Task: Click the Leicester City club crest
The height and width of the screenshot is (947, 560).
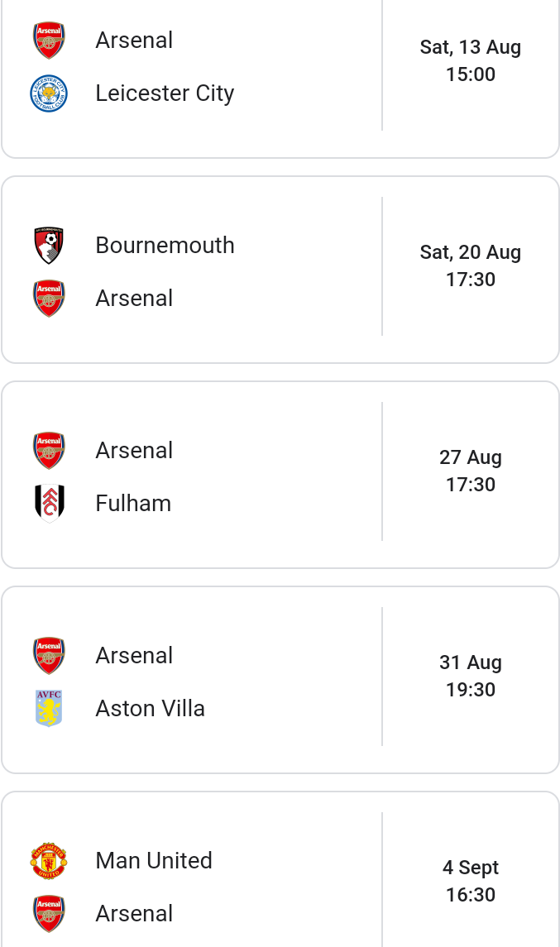Action: (x=49, y=93)
